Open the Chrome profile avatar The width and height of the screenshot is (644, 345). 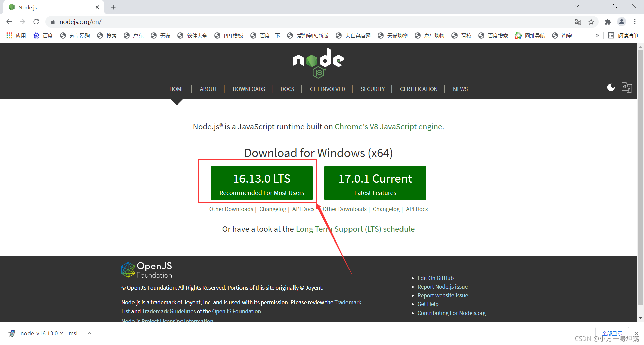[622, 22]
